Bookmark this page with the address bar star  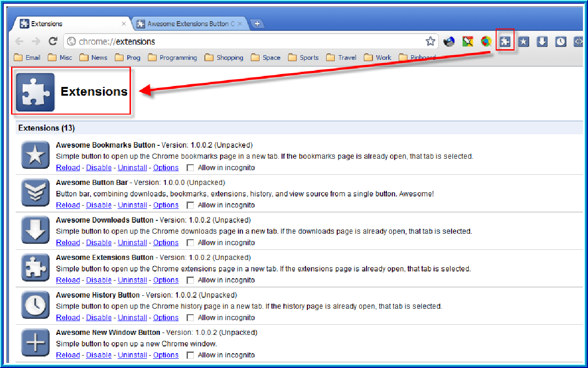(x=430, y=41)
